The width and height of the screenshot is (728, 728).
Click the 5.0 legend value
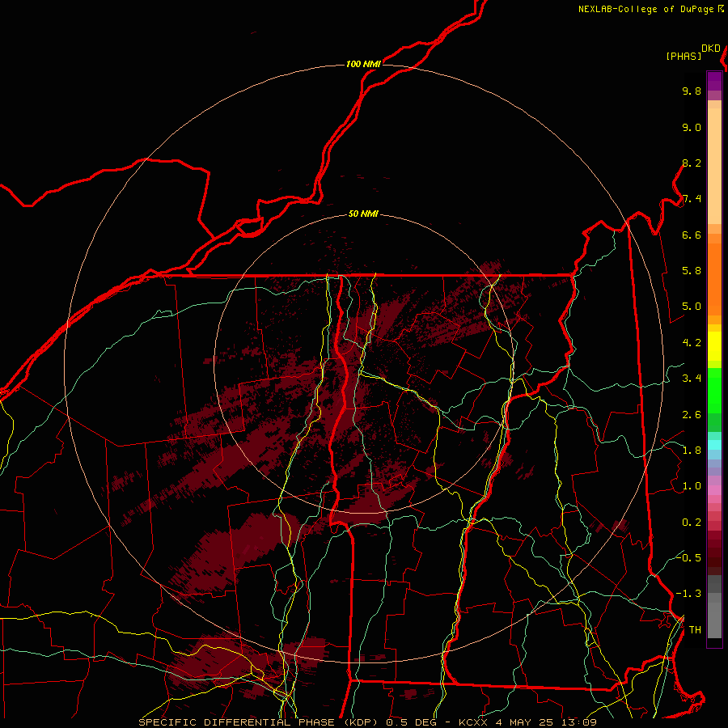(x=692, y=307)
